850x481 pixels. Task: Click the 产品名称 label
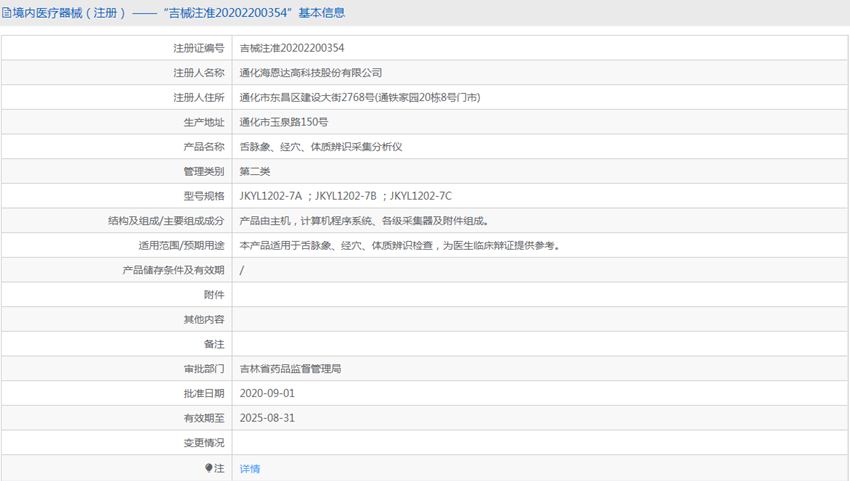point(204,147)
